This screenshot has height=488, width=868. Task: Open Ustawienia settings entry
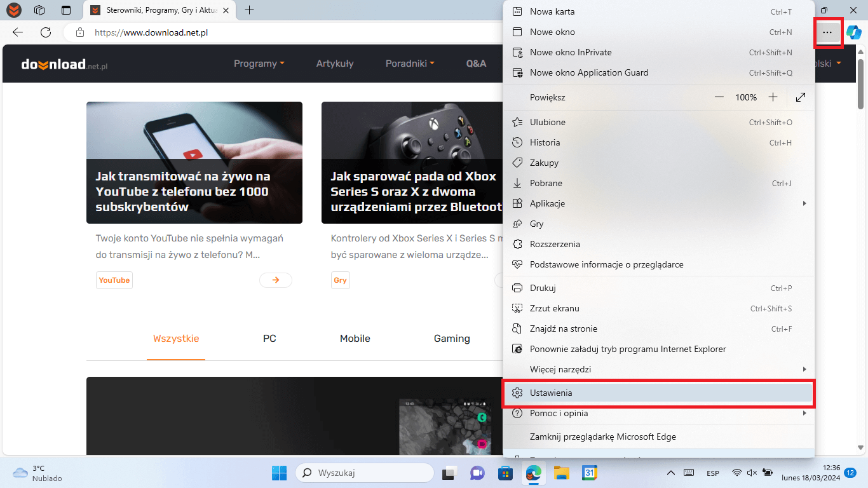click(658, 393)
